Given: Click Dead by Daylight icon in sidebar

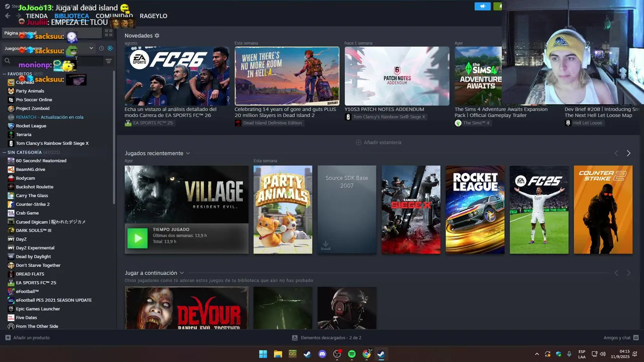Looking at the screenshot, I should [11, 256].
